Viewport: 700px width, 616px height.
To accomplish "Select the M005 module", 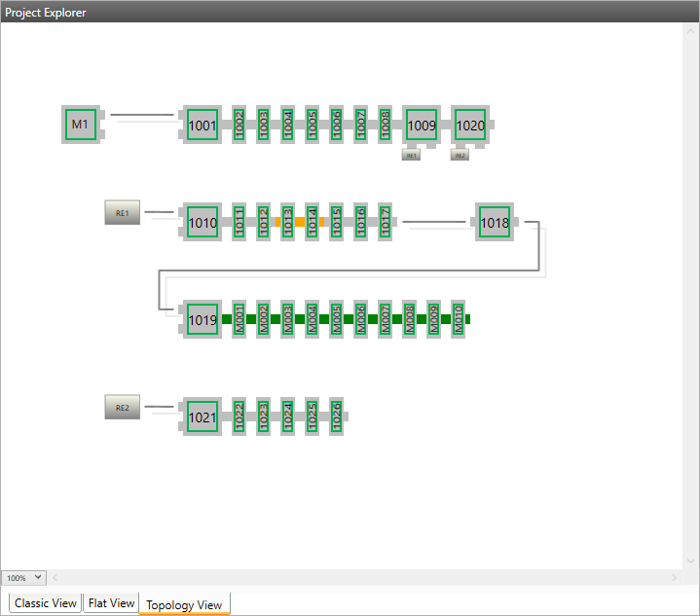I will click(336, 319).
